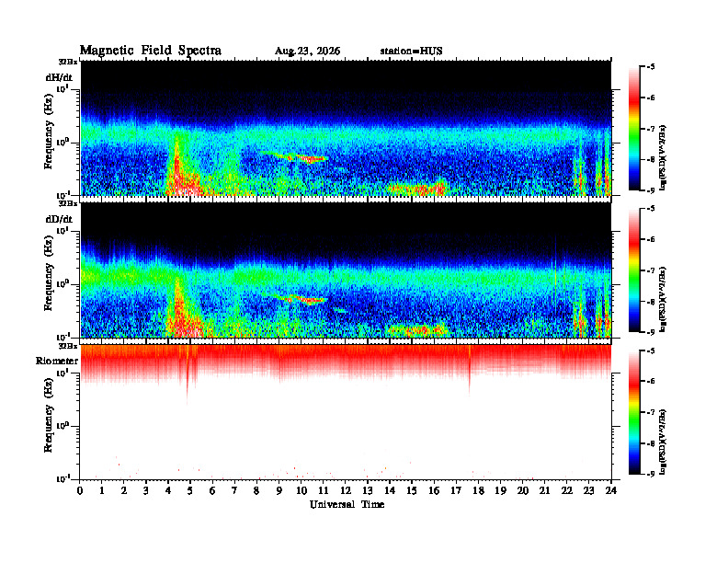728x563 pixels.
Task: Click the dD/dt panel color scale bar
Action: point(634,270)
